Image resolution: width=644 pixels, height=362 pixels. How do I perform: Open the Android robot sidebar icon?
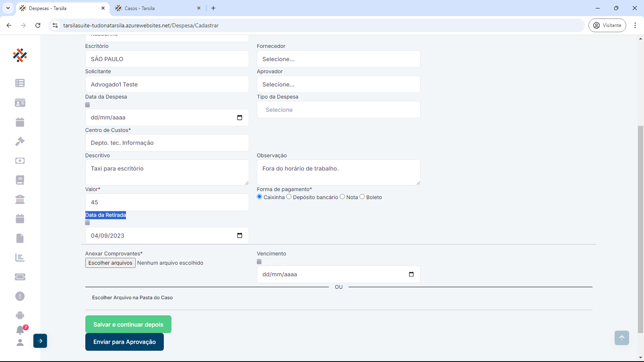20,315
